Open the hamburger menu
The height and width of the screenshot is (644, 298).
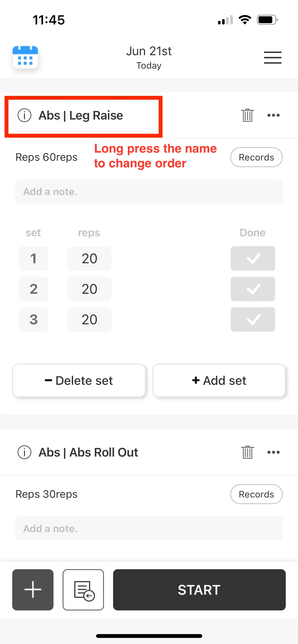click(x=273, y=57)
